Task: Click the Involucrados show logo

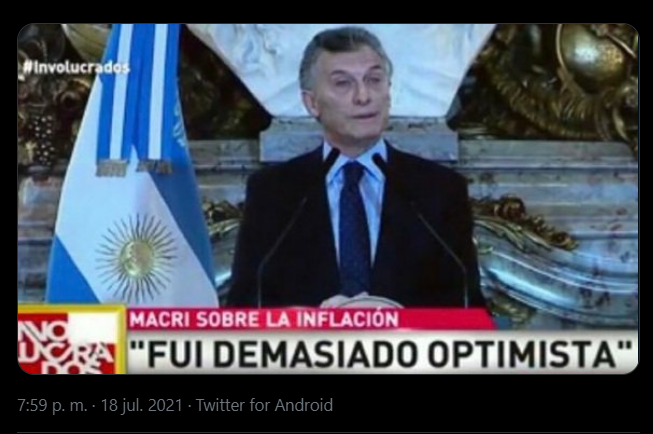Action: pyautogui.click(x=71, y=339)
